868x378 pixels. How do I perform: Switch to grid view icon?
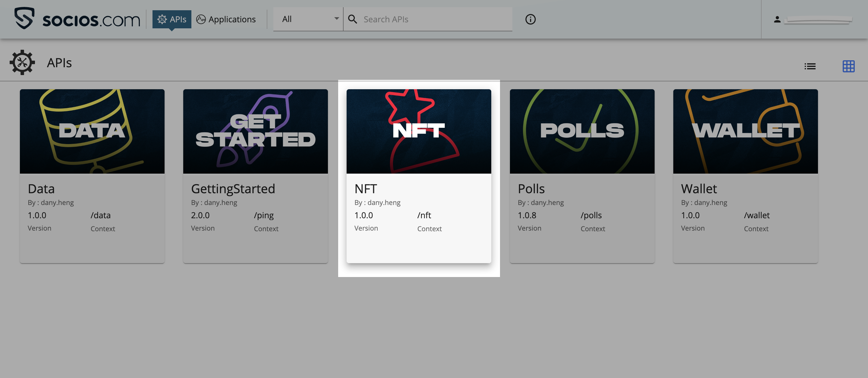coord(848,66)
